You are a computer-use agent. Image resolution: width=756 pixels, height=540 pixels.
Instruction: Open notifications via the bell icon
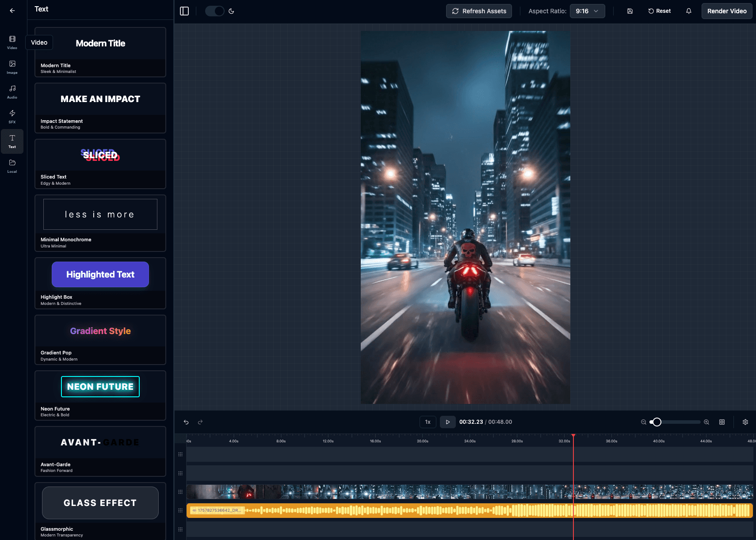point(688,11)
